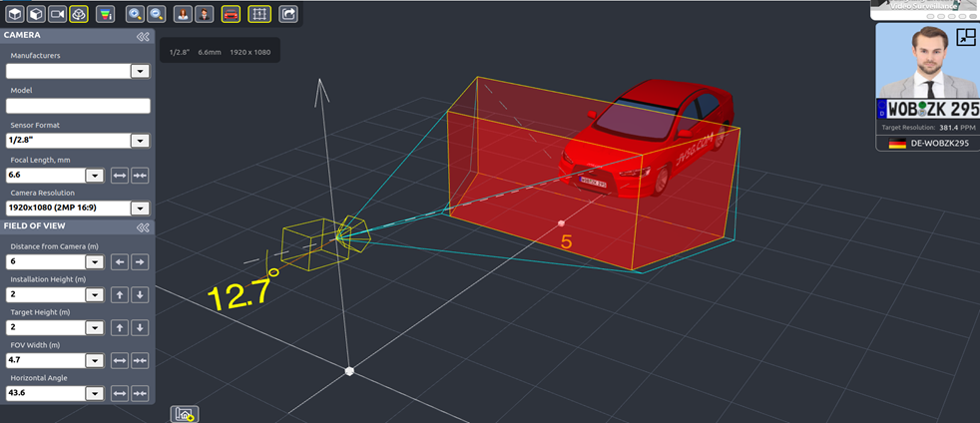Click the zoom in magnifier icon
Viewport: 980px width, 423px height.
pos(136,14)
